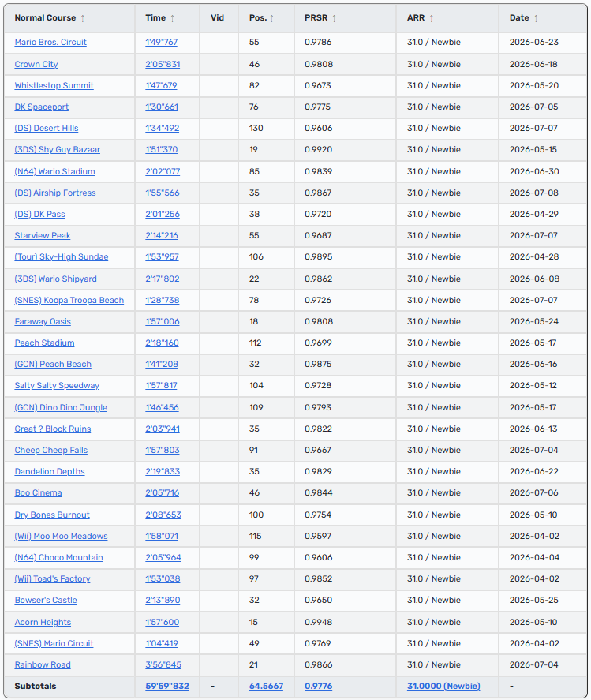Open (GCN) Peach Beach link

click(53, 365)
